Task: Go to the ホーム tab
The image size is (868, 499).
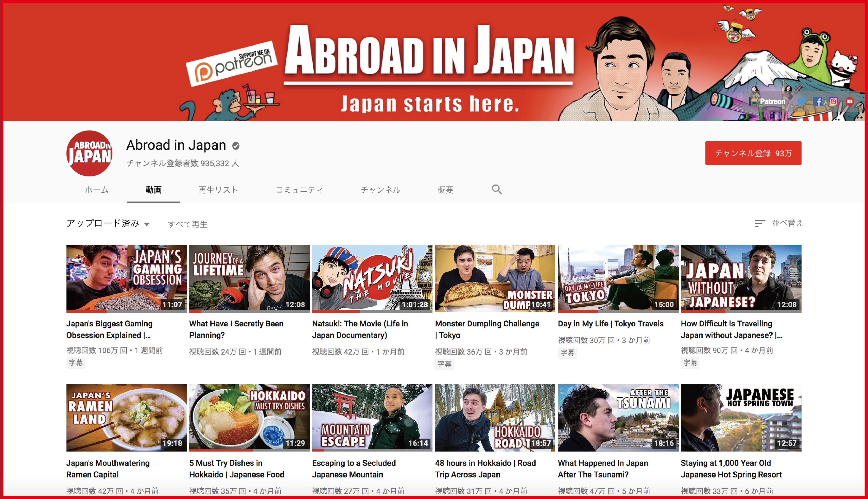Action: click(x=97, y=190)
